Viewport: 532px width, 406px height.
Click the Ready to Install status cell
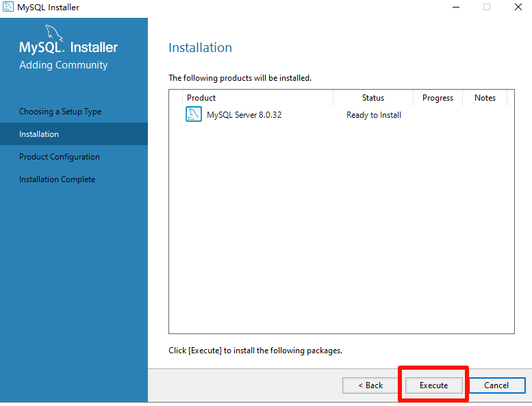(374, 115)
